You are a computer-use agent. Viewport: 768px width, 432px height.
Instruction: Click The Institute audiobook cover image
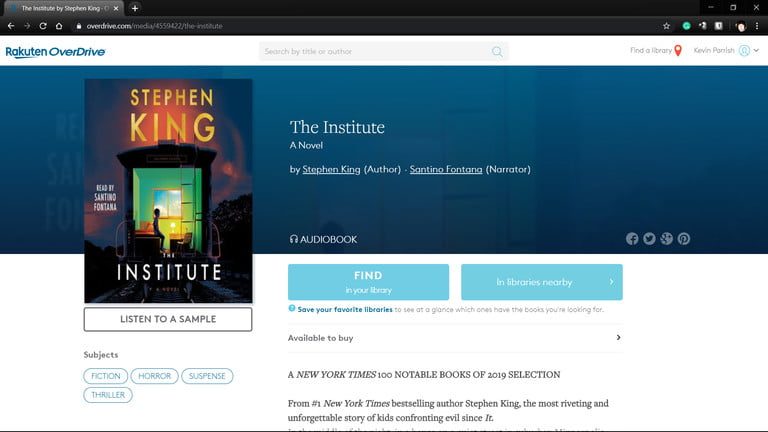(168, 191)
